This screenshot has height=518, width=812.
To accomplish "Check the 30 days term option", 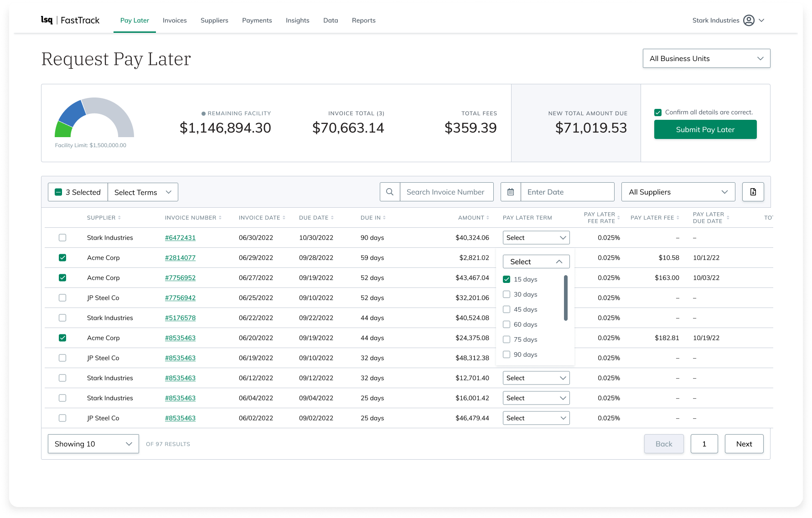I will tap(507, 294).
